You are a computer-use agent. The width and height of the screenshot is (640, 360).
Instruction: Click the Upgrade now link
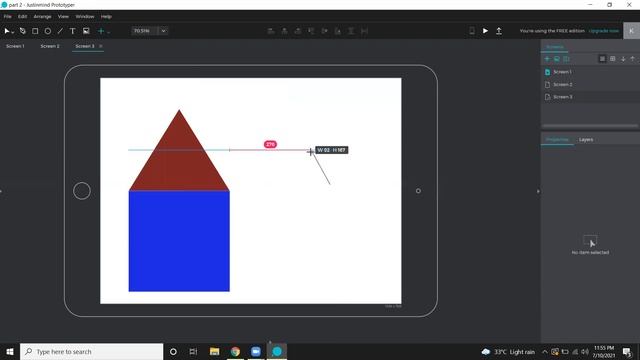coord(604,31)
